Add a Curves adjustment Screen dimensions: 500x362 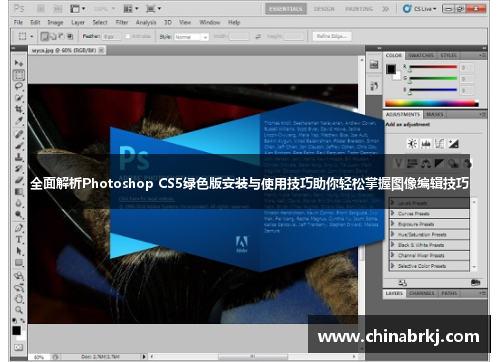click(439, 144)
